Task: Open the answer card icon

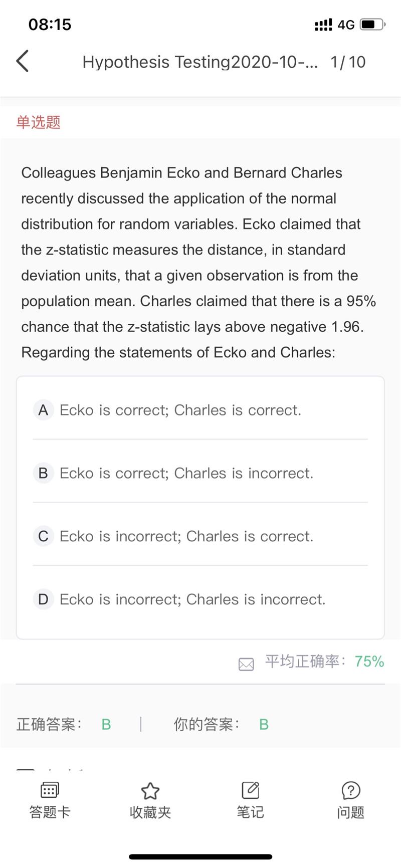Action: pyautogui.click(x=50, y=790)
